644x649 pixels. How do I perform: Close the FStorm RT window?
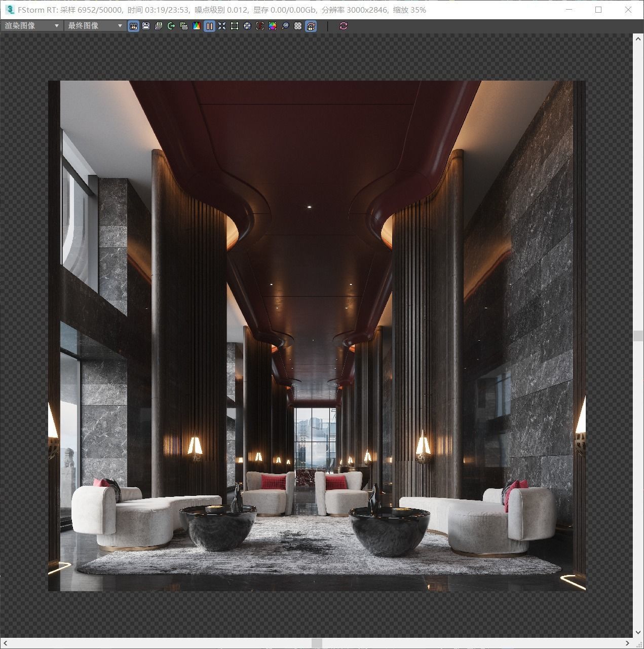(x=628, y=10)
